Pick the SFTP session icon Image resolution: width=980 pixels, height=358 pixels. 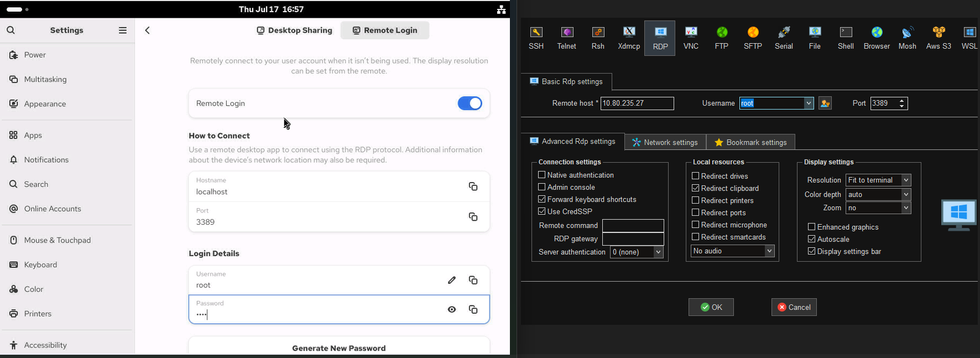(753, 38)
